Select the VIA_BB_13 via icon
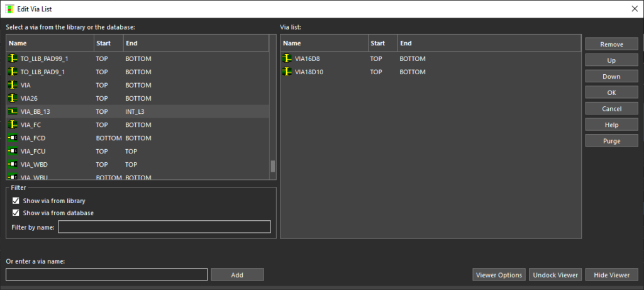 (12, 111)
